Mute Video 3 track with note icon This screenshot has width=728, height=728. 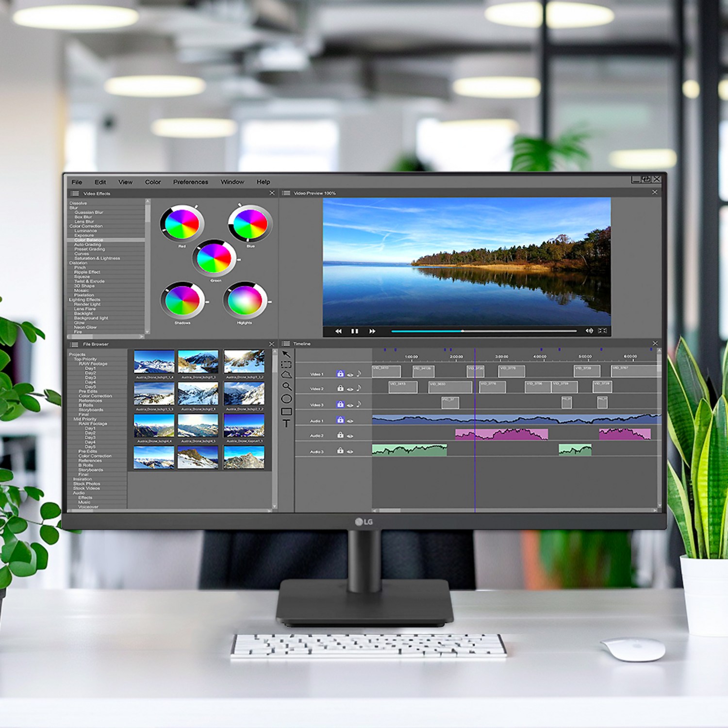[359, 404]
